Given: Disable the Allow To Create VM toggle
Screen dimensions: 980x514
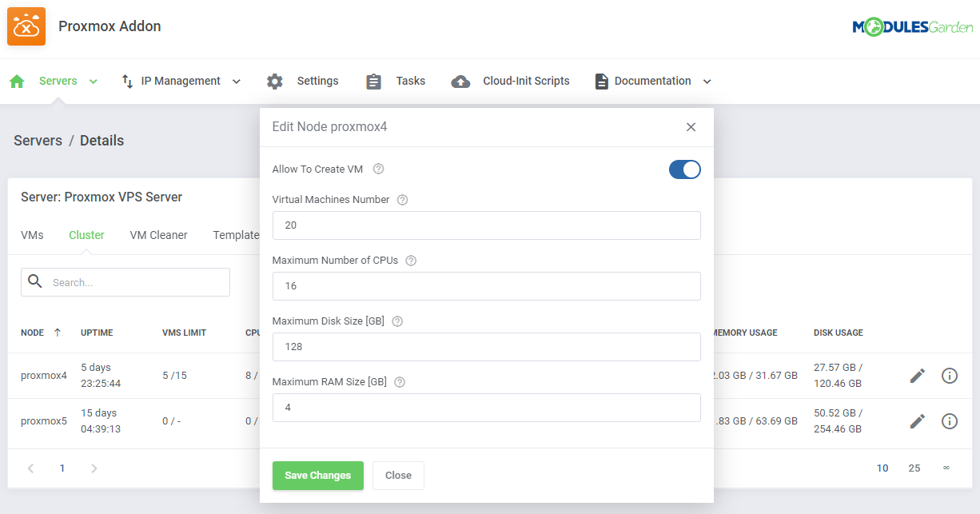Looking at the screenshot, I should point(684,169).
